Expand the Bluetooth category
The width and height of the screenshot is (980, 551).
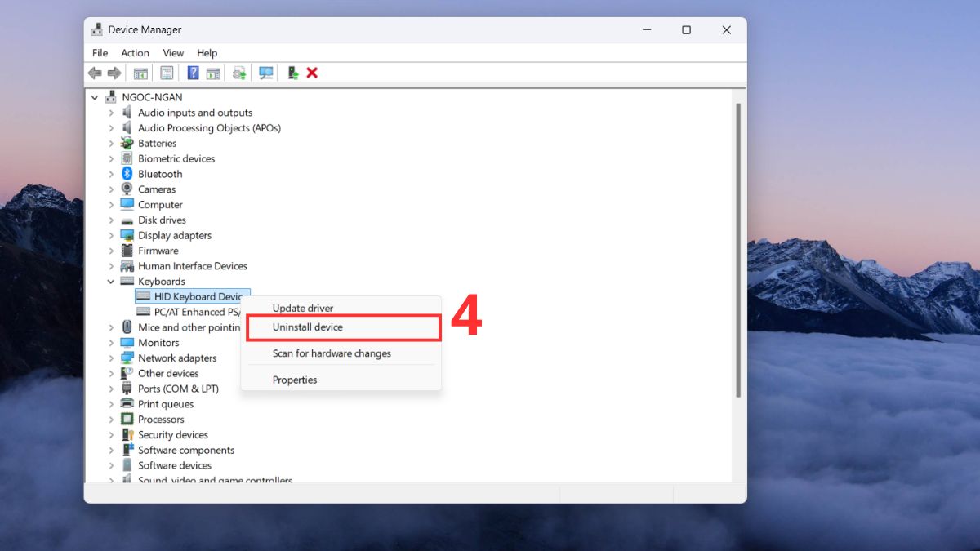click(x=113, y=173)
